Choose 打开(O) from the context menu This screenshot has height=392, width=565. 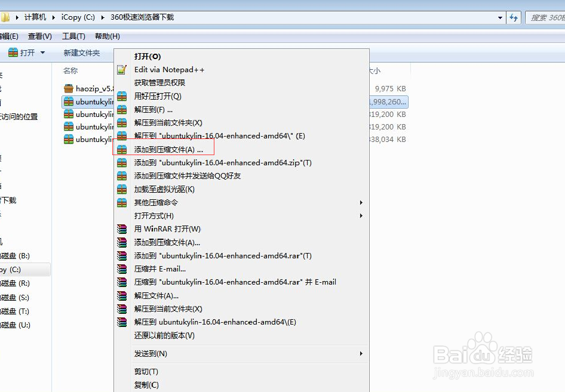tap(148, 57)
